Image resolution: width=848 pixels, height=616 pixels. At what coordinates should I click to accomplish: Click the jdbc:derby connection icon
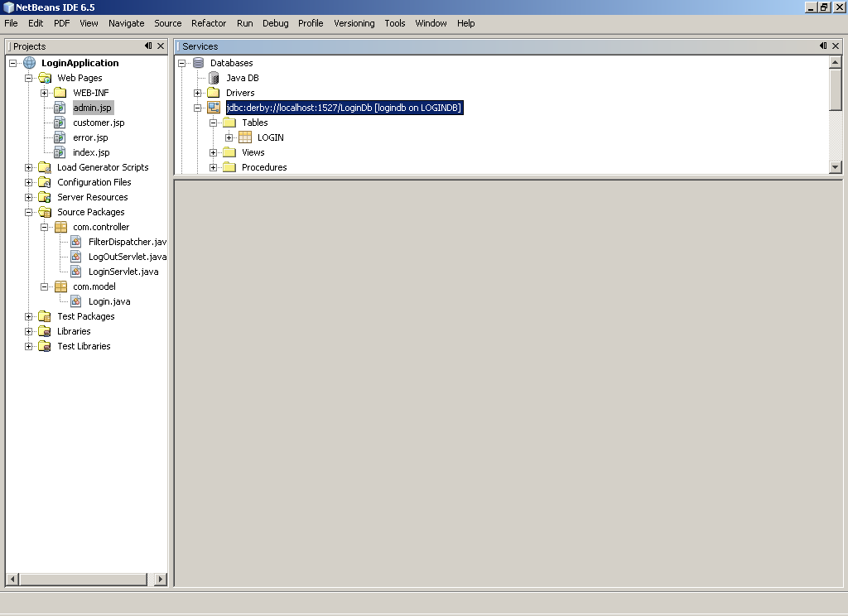[214, 108]
